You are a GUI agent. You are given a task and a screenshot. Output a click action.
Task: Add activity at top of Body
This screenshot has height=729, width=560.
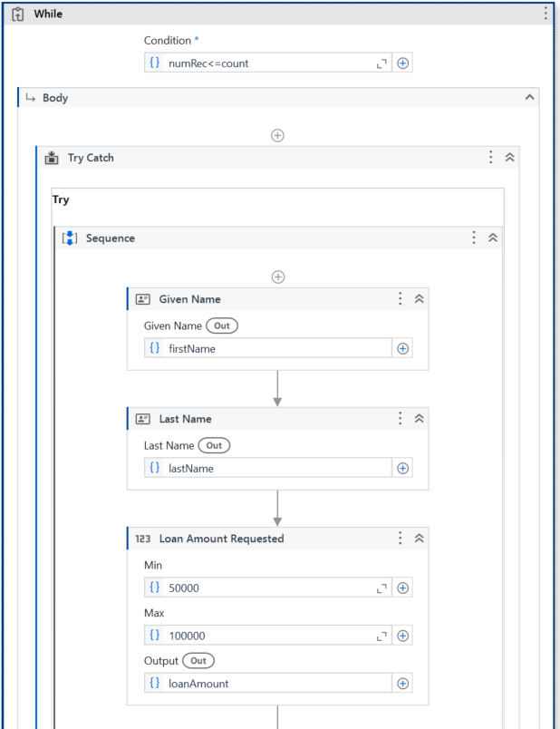(278, 135)
